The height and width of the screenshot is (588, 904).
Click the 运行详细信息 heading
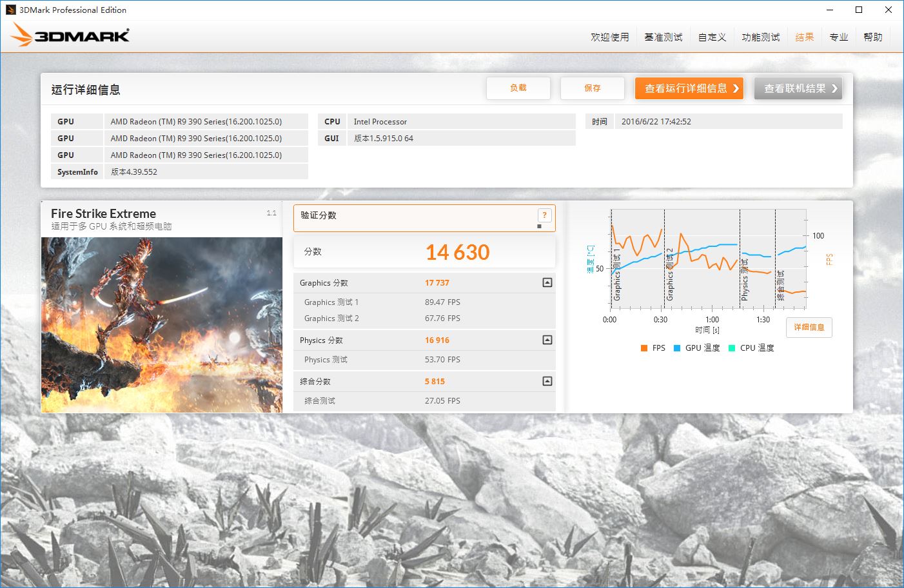tap(86, 90)
